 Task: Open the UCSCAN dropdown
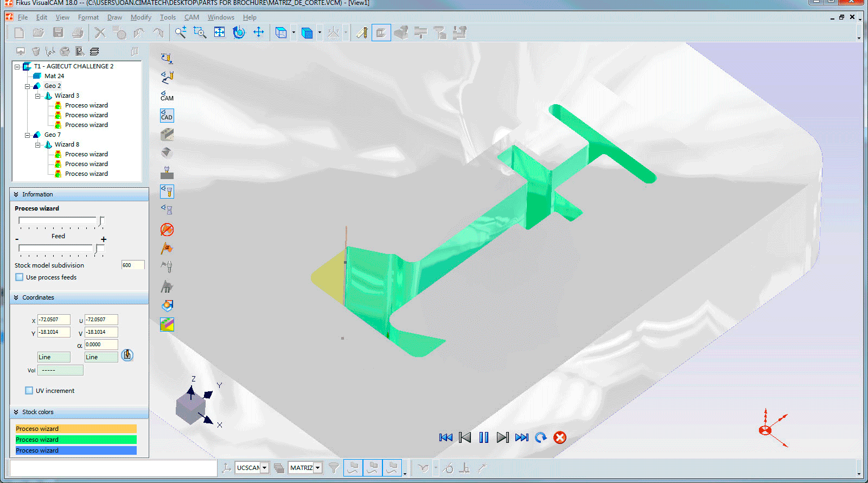click(x=265, y=468)
